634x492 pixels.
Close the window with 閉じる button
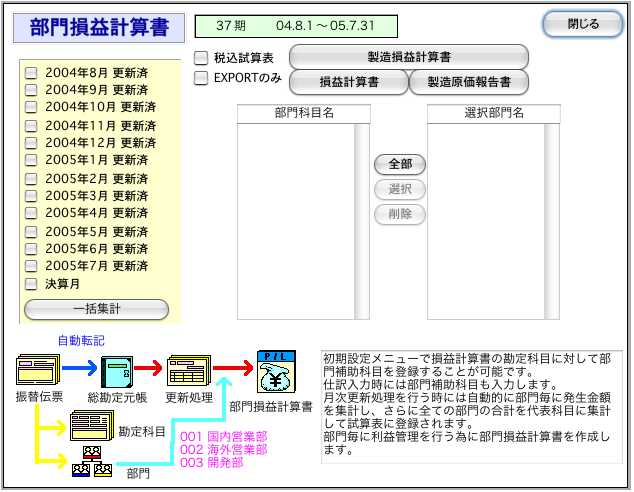(x=582, y=24)
